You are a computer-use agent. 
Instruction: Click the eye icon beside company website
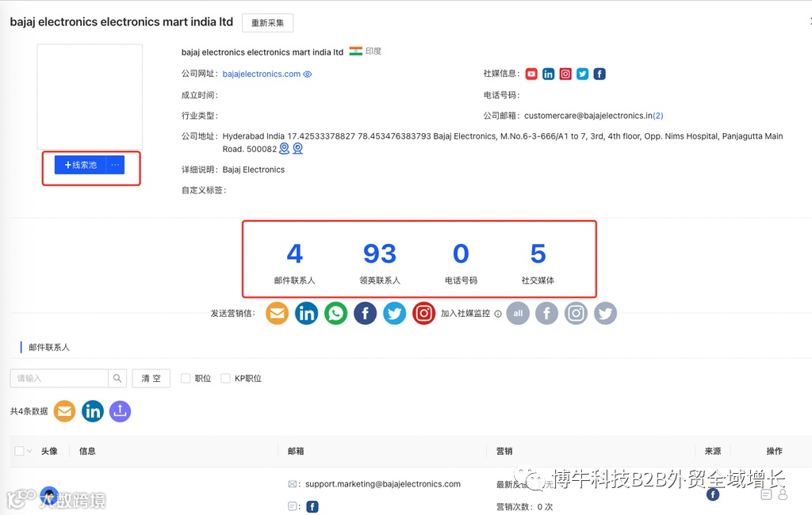(x=307, y=74)
